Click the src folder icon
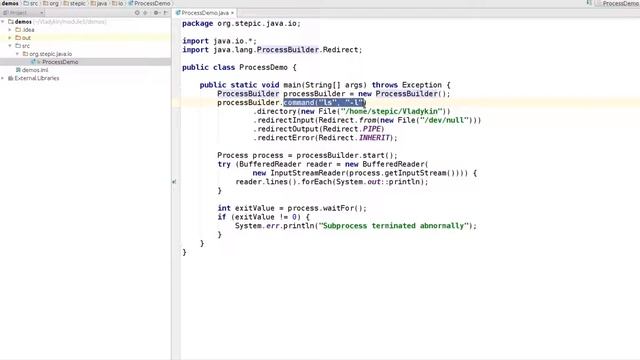Screen dimensions: 640x360 tap(18, 46)
